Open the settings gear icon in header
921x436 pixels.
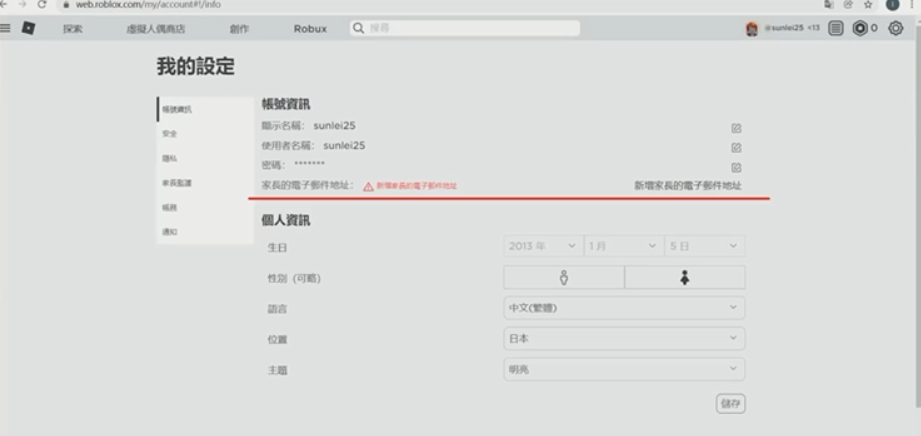click(x=895, y=28)
